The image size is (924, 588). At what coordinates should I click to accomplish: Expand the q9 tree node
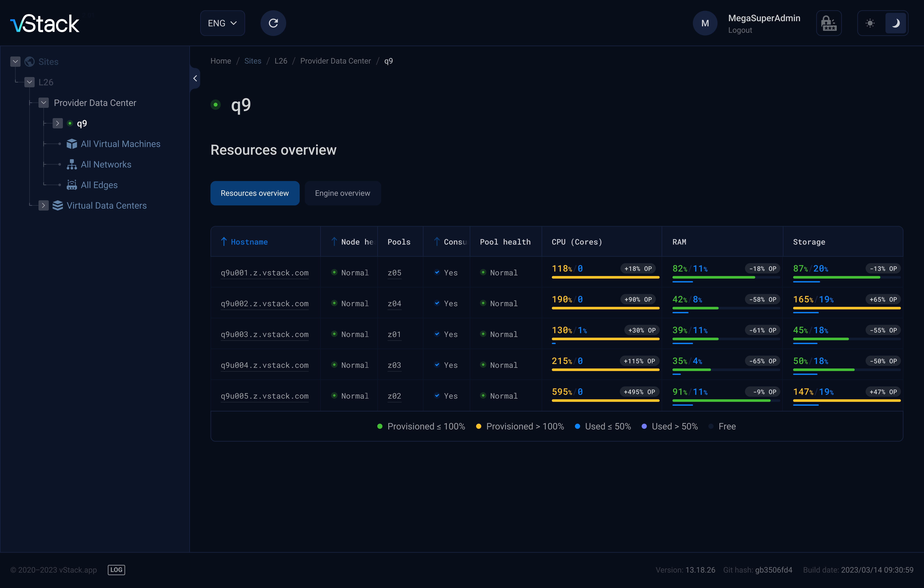[x=58, y=124]
